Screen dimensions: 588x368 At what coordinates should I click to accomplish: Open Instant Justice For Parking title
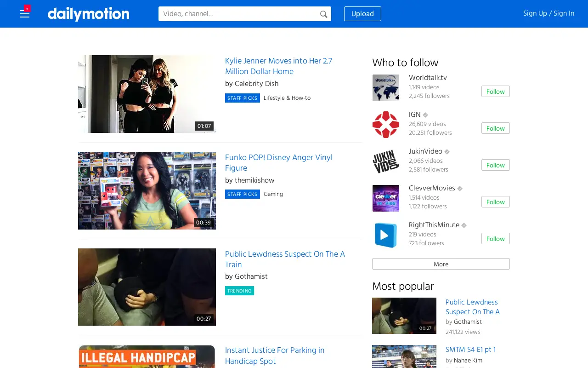tap(275, 356)
